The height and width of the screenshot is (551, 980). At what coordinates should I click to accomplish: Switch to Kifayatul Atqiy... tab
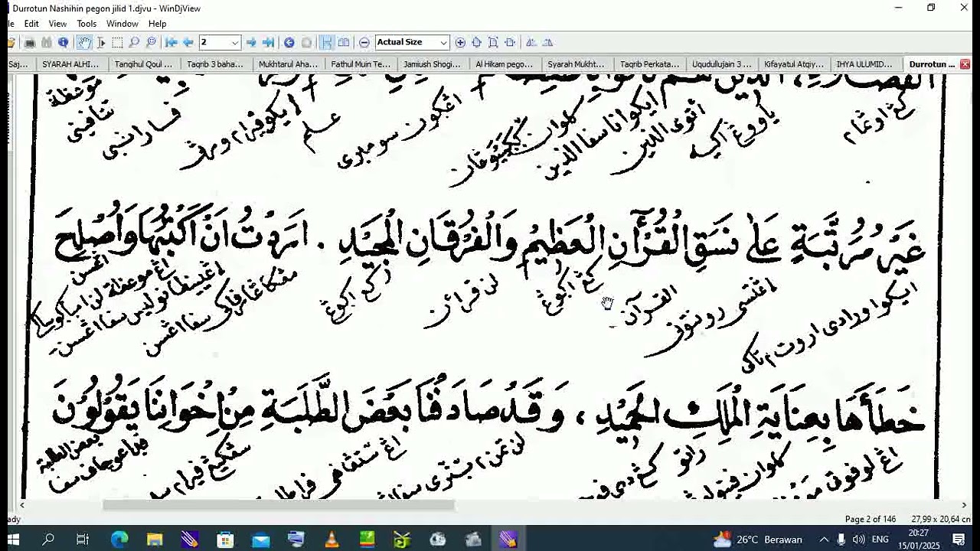[x=794, y=64]
